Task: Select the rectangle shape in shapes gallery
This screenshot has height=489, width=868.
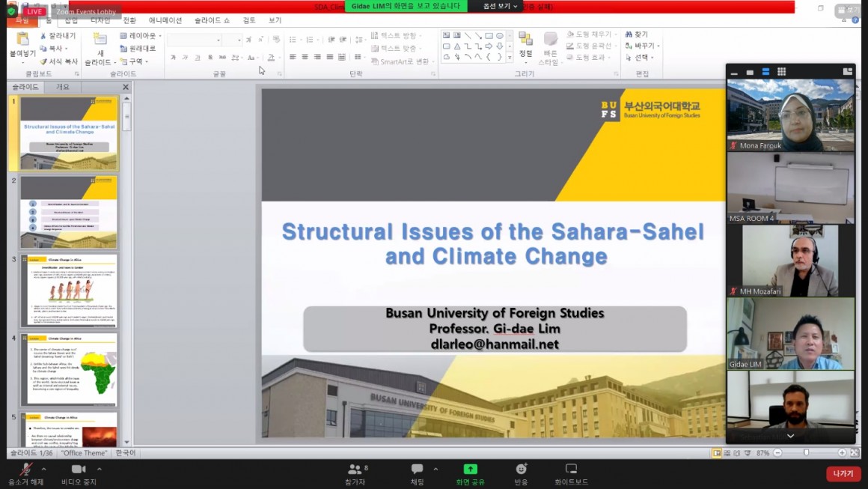Action: (x=489, y=35)
